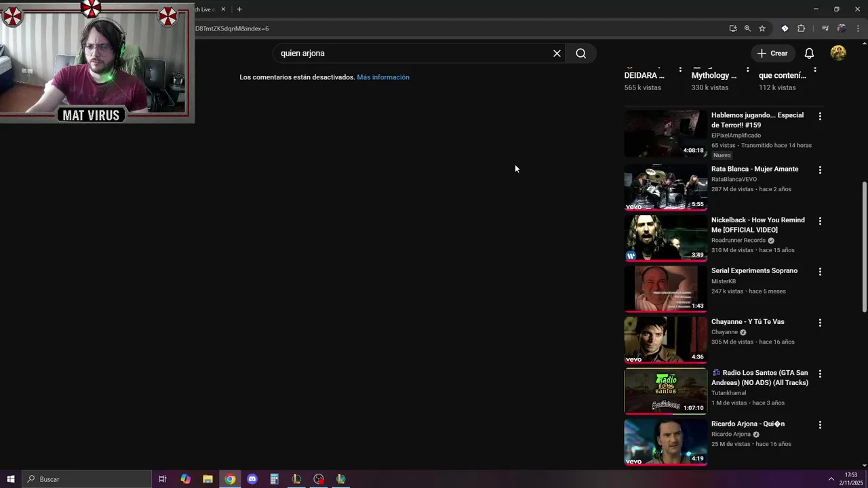
Task: Click the page vertical scrollbar thumb
Action: click(864, 246)
